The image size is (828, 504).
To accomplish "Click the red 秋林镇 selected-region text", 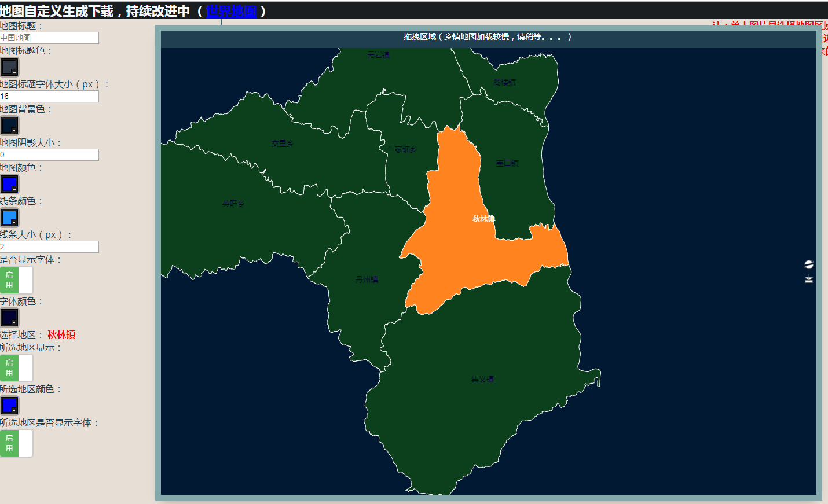I will [x=61, y=334].
